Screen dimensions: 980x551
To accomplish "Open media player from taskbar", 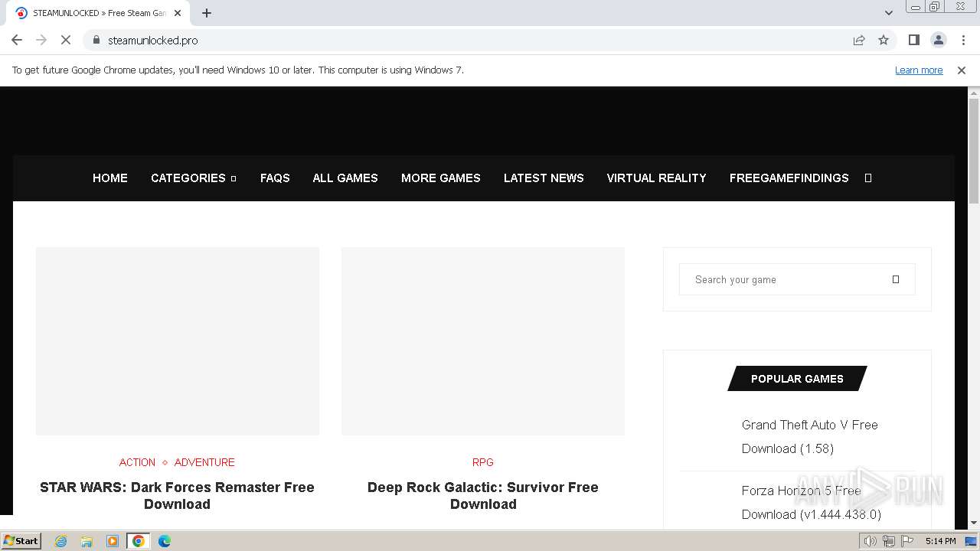I will tap(113, 541).
